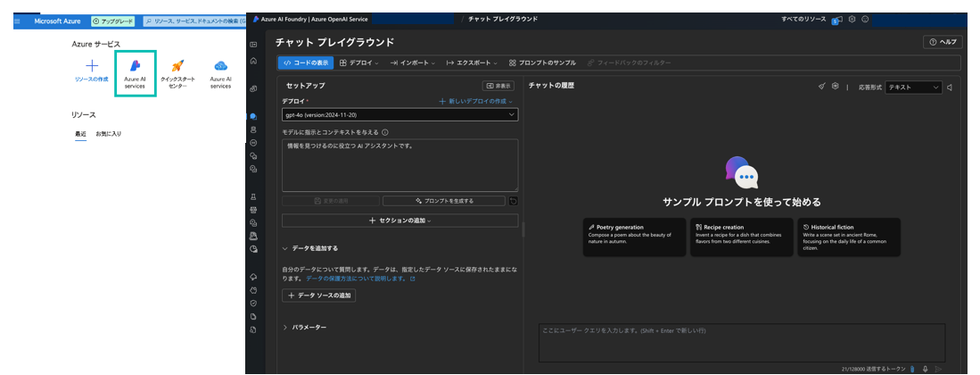Click the smiley feedback icon in header
Image resolution: width=980 pixels, height=375 pixels.
pyautogui.click(x=865, y=20)
